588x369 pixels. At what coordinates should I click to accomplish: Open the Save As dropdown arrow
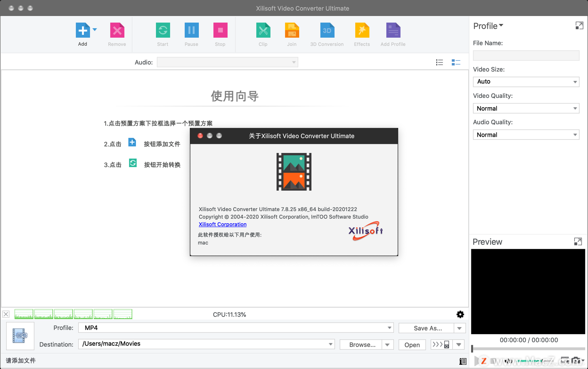[459, 328]
